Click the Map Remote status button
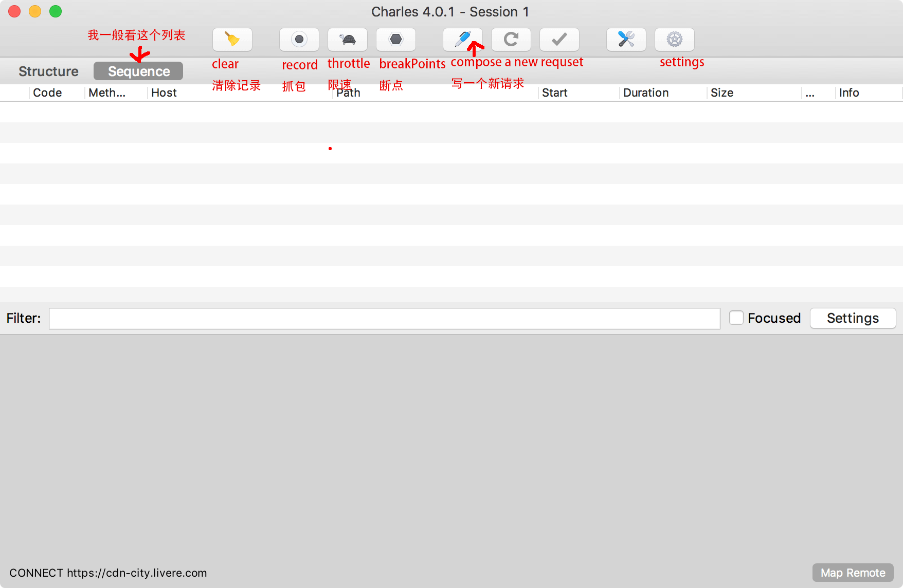903x588 pixels. (x=853, y=573)
